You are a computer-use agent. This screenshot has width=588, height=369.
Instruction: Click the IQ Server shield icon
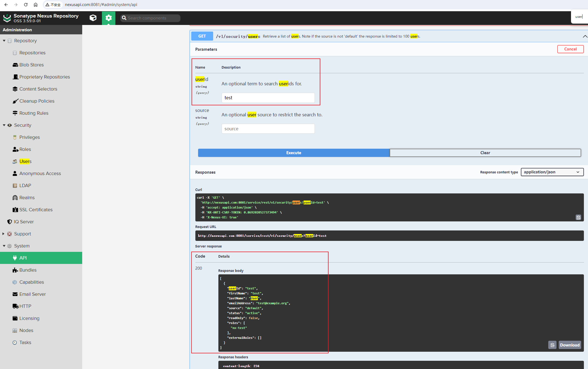pos(10,222)
